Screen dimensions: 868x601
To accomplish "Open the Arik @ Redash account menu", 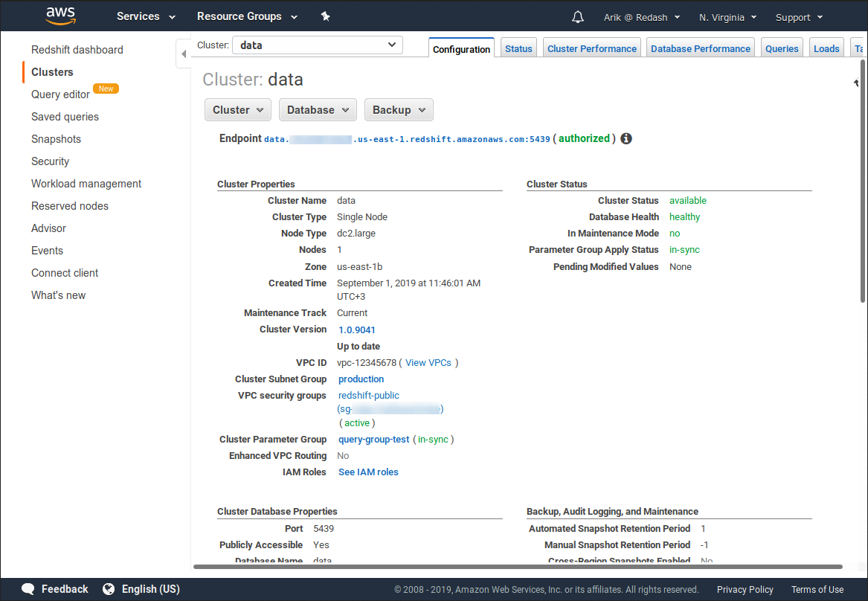I will (642, 17).
